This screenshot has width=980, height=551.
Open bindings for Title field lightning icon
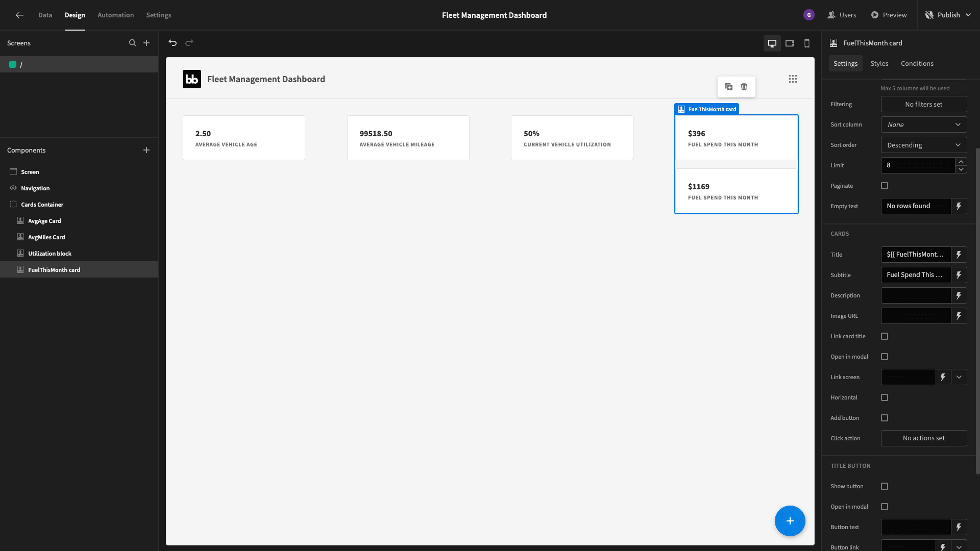(x=959, y=255)
